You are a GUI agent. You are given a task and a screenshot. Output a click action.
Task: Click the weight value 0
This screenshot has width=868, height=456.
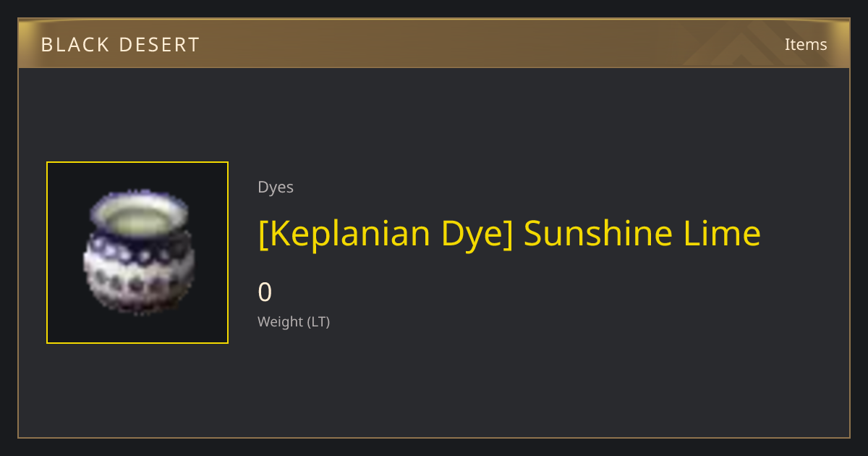point(265,292)
